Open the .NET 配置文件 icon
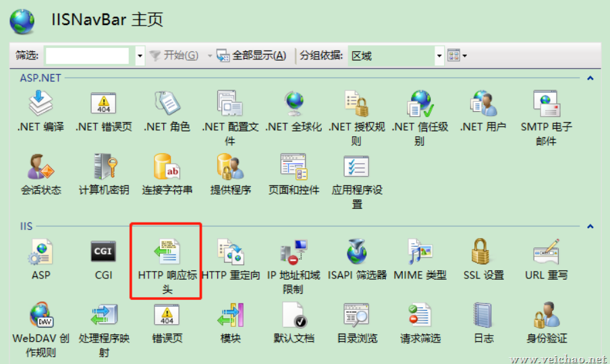Image resolution: width=610 pixels, height=364 pixels. pyautogui.click(x=229, y=103)
